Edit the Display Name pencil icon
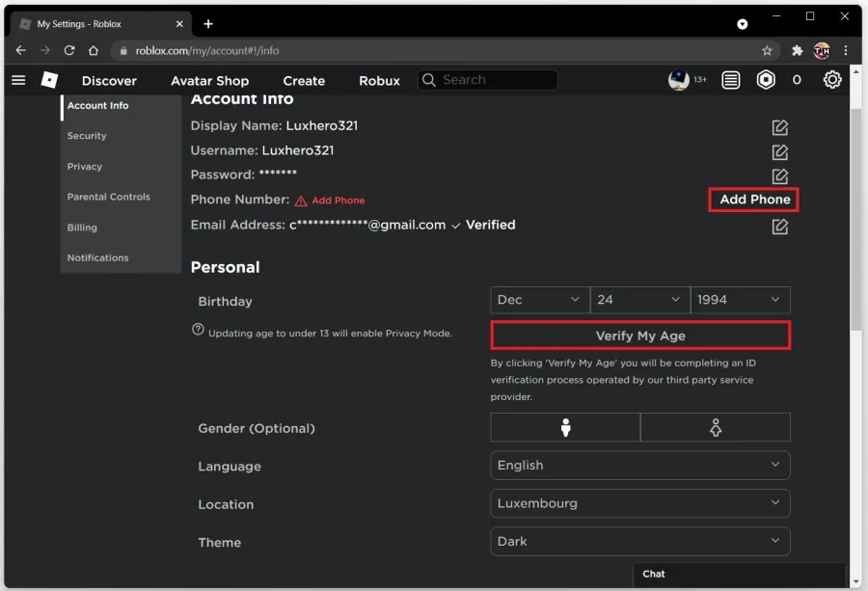The image size is (868, 591). 779,127
